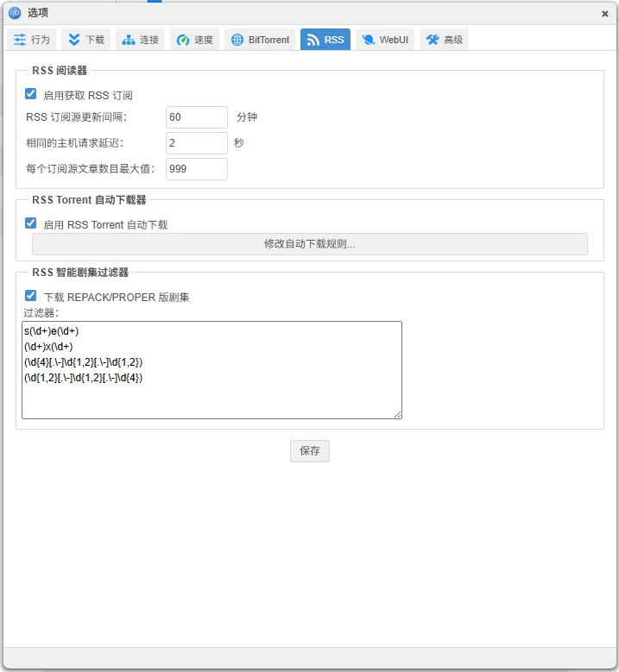619x672 pixels.
Task: Click the RSS feed icon on tab
Action: 313,40
